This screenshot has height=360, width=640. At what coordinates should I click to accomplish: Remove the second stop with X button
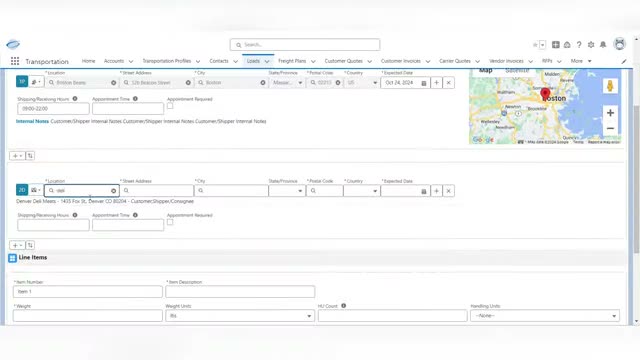[x=449, y=191]
